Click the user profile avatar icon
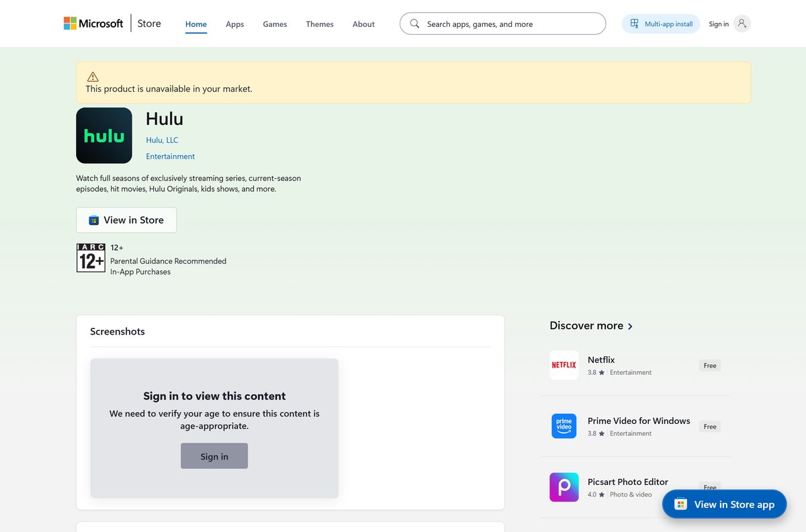This screenshot has height=532, width=806. coord(742,24)
